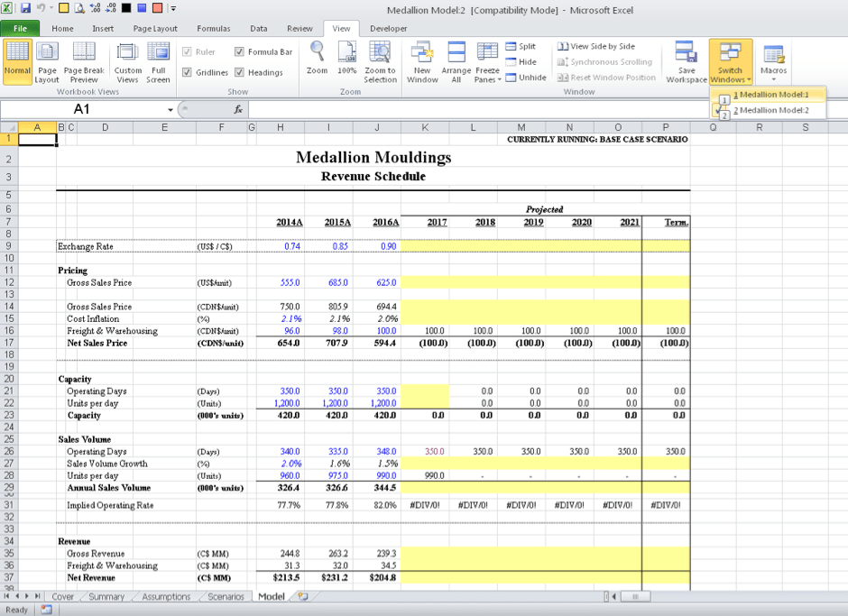
Task: Click the Macros icon
Action: point(773,54)
